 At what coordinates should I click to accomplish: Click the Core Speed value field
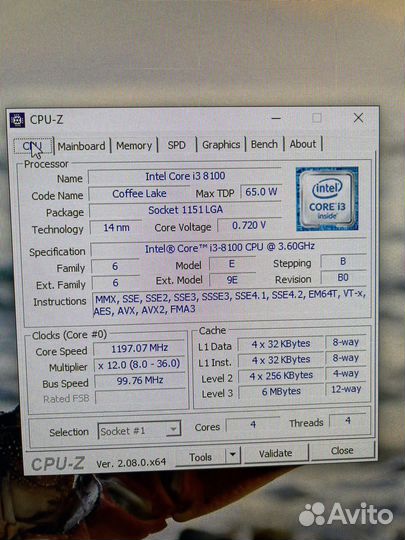tap(139, 349)
